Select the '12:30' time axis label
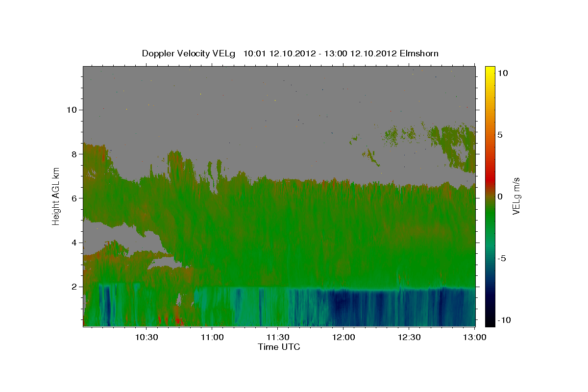This screenshot has width=588, height=392. point(409,338)
